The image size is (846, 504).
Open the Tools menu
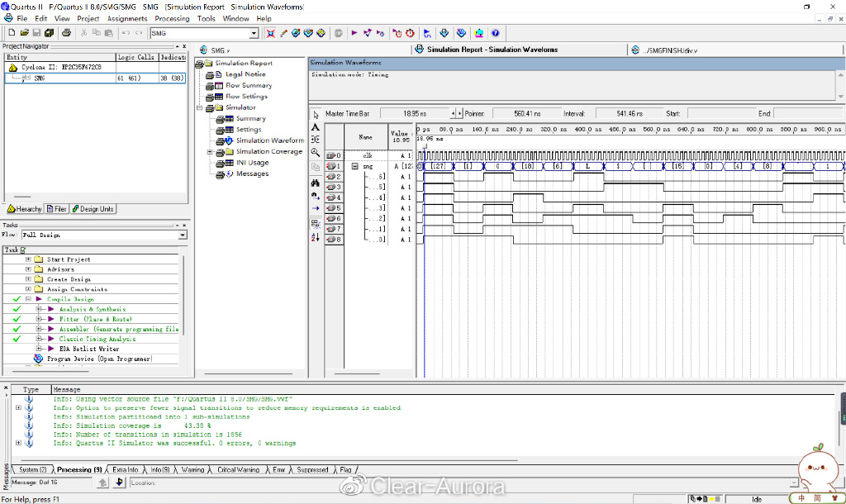pos(206,18)
